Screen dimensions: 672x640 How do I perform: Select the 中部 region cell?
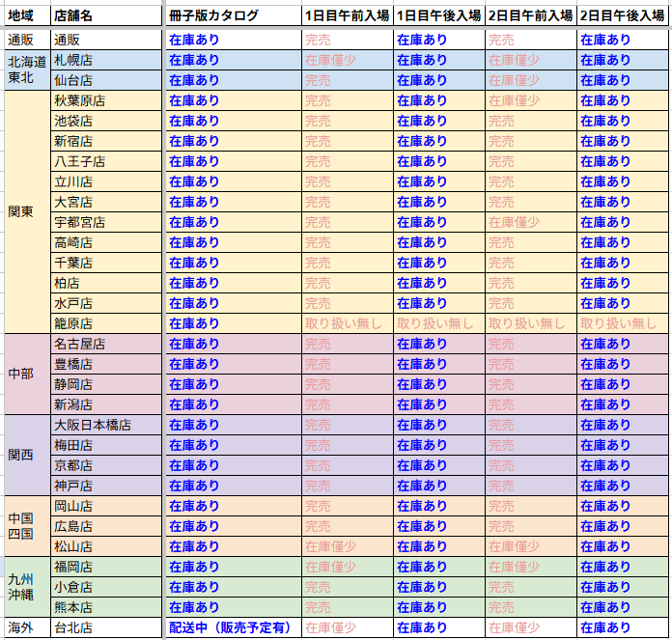27,374
